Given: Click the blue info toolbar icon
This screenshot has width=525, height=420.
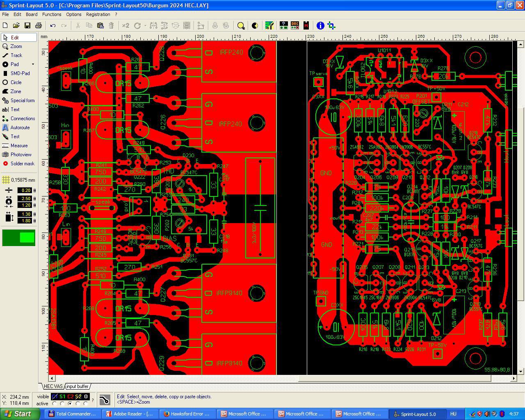Looking at the screenshot, I should [320, 25].
